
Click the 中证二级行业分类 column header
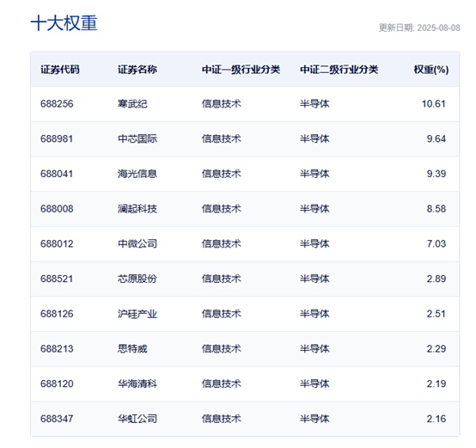(x=339, y=70)
